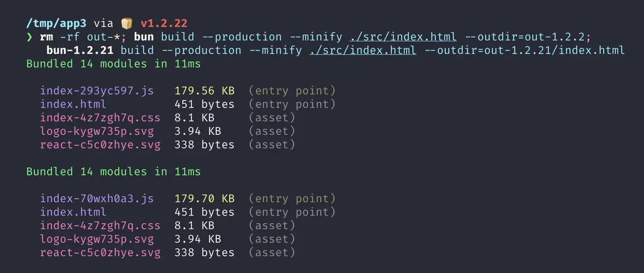Click second react-c5c0zhye.svg asset entry
Viewport: 644px width, 273px height.
coord(100,253)
